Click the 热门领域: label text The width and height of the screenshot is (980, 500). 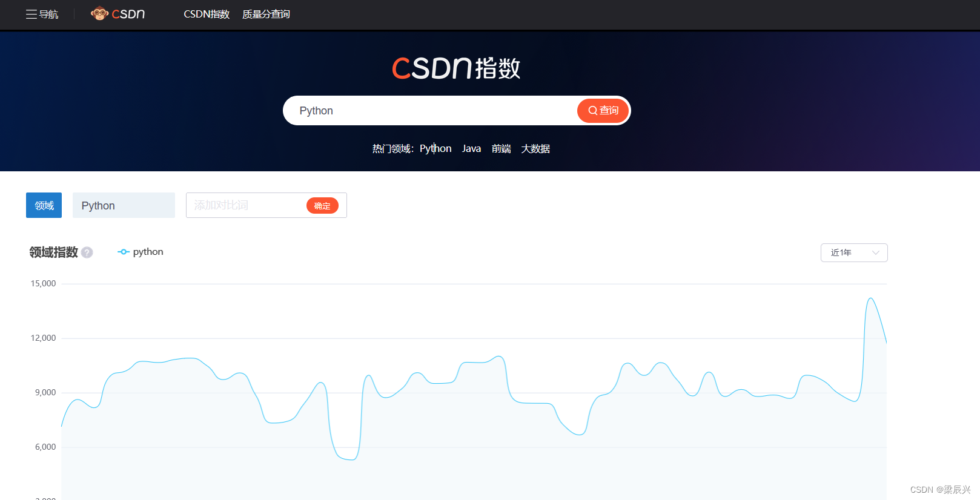click(x=392, y=148)
